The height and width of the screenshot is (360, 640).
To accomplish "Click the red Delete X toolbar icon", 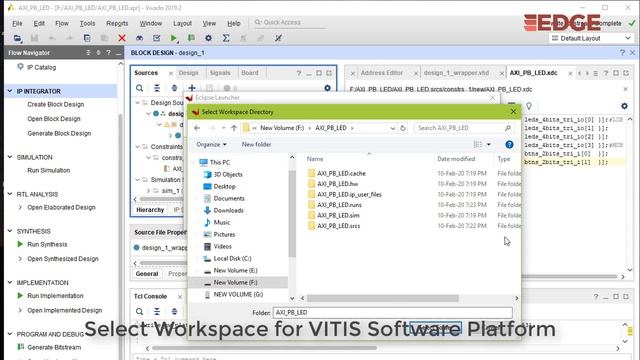I will pyautogui.click(x=122, y=38).
